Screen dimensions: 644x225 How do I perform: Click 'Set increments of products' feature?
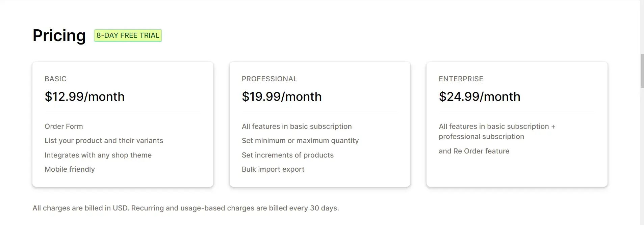(x=287, y=155)
